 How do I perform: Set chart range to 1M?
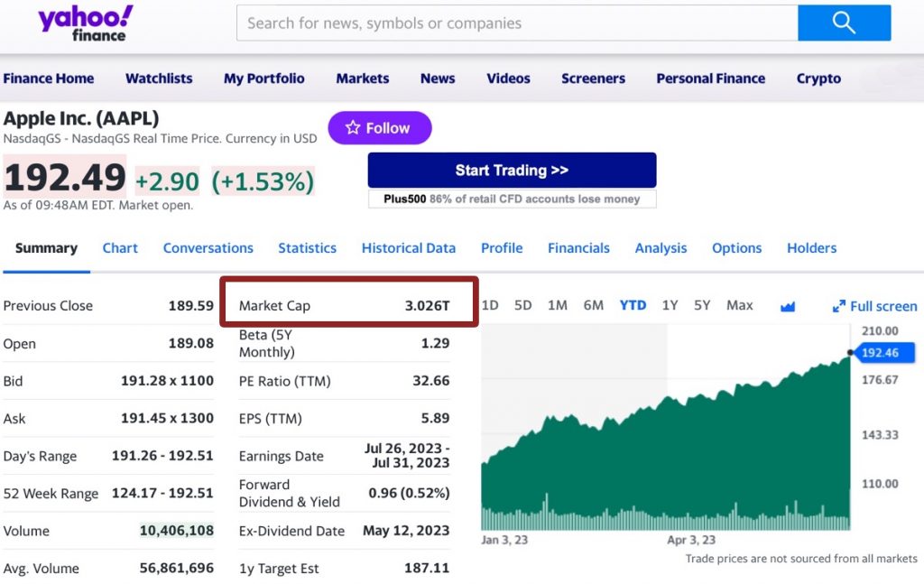(558, 305)
